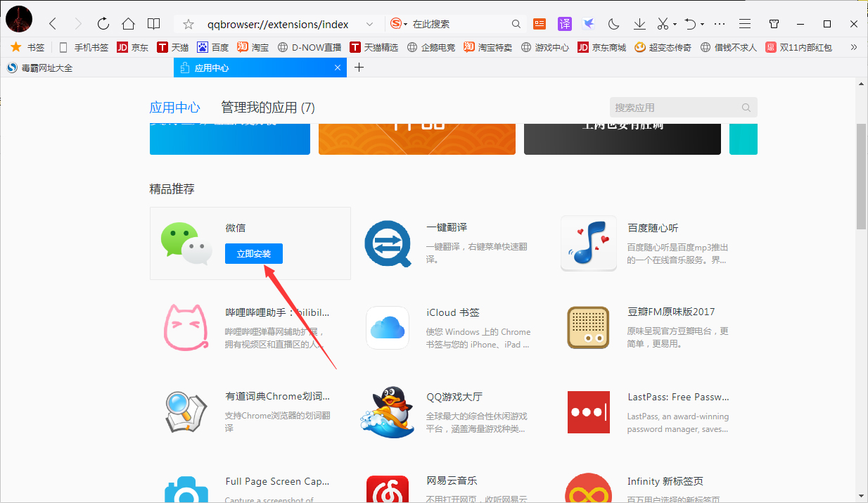Capture a screenshot with the scissors tool
Viewport: 868px width, 503px height.
[x=662, y=23]
